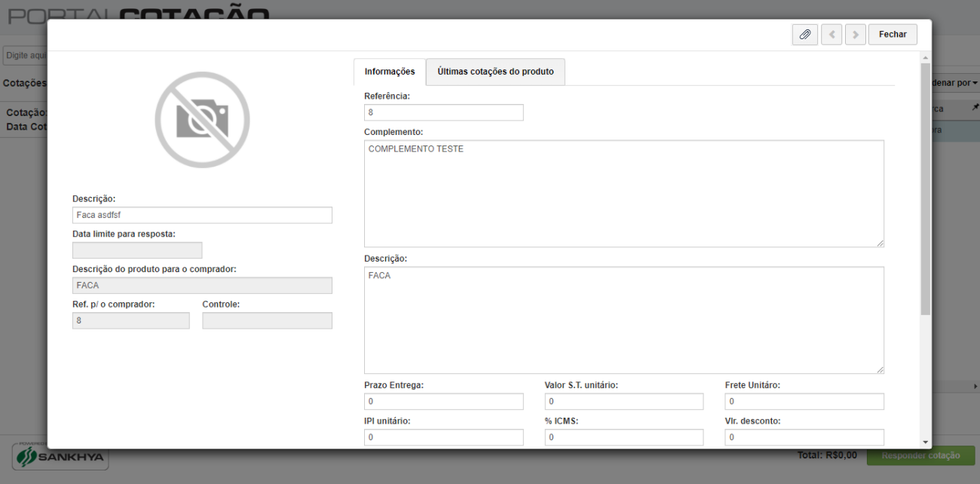This screenshot has height=484, width=980.
Task: Click resize handle of Complemento textarea
Action: point(880,243)
